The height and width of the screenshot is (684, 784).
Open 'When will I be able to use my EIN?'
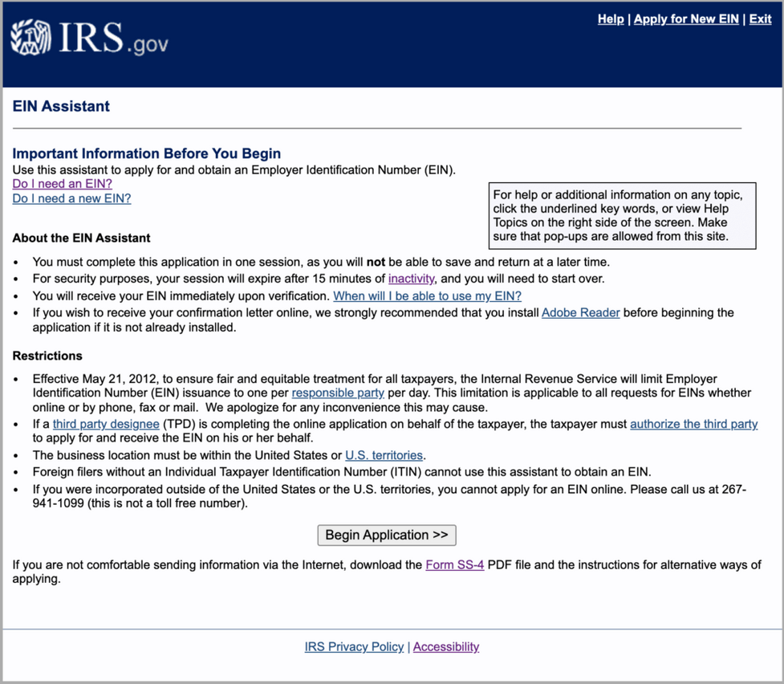427,295
